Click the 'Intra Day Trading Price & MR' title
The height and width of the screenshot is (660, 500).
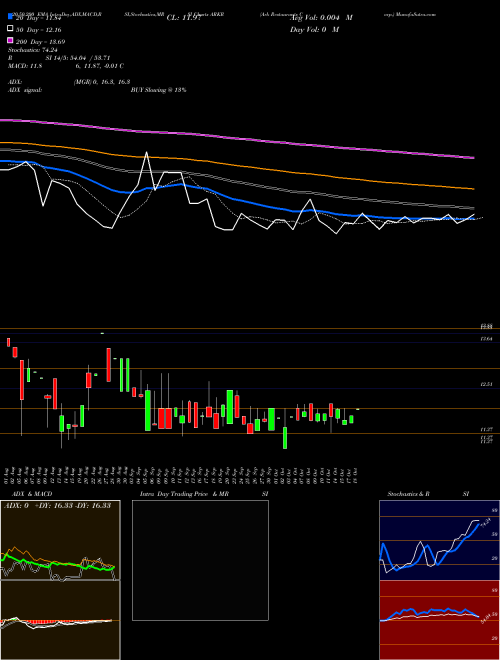coord(184,494)
